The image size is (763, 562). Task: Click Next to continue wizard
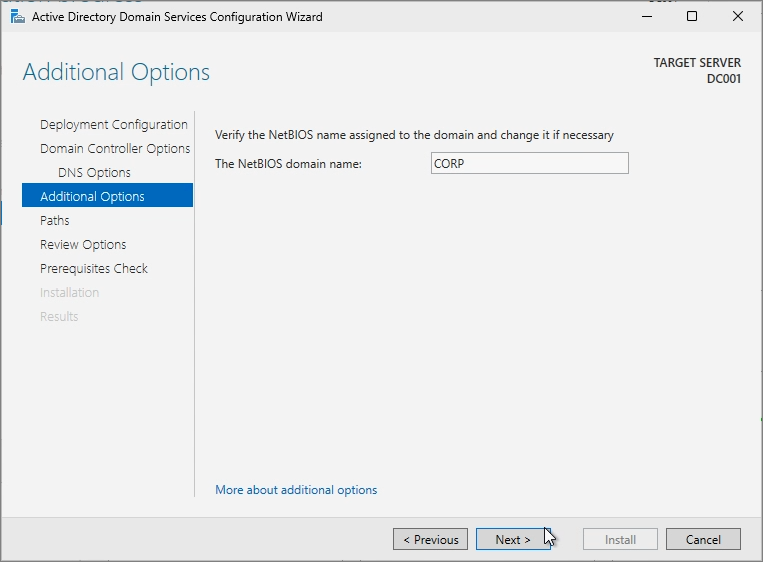click(x=513, y=540)
